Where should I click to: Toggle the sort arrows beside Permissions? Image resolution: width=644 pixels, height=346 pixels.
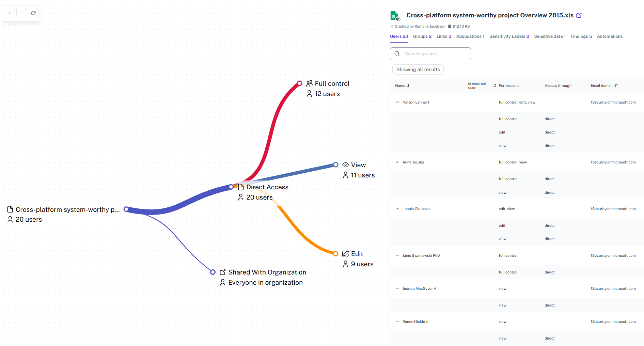pos(494,85)
